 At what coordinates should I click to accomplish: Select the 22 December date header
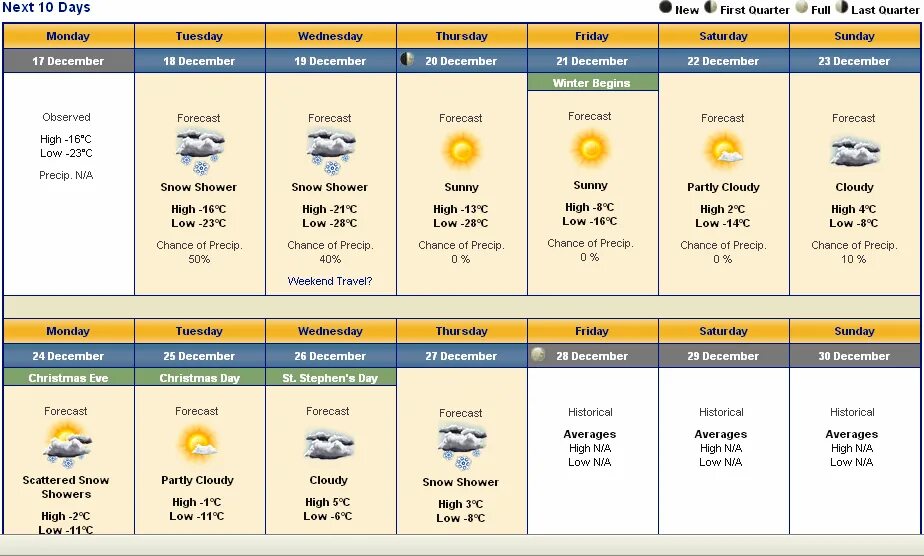point(724,61)
